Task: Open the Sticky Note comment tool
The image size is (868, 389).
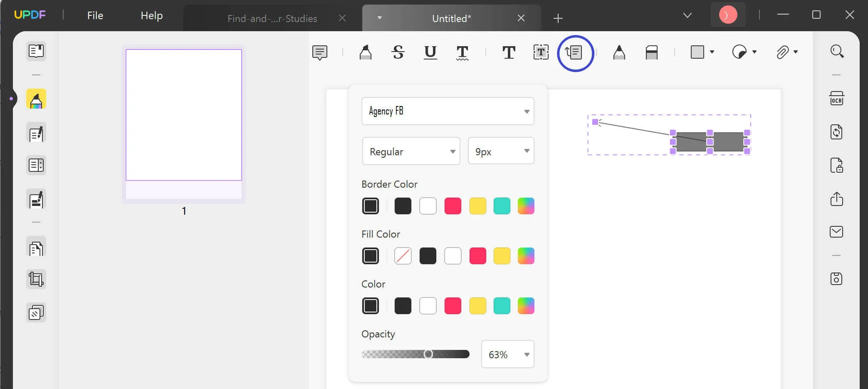Action: (319, 52)
